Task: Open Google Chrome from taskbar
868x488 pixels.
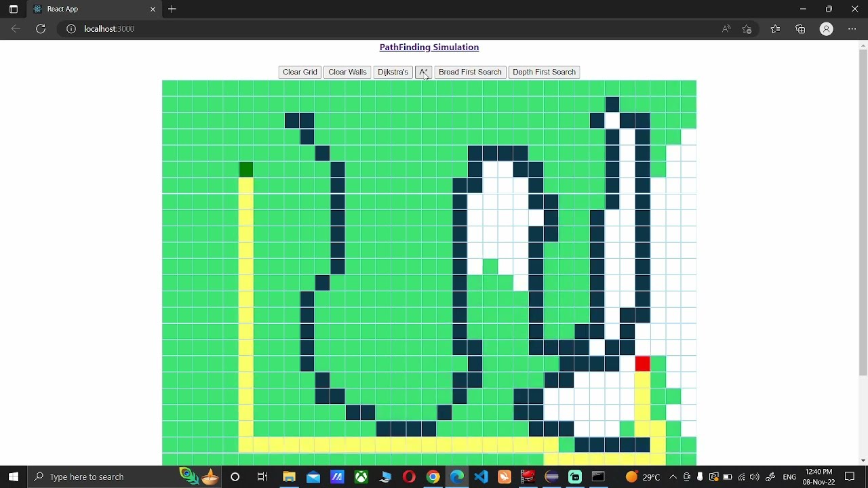Action: (433, 476)
